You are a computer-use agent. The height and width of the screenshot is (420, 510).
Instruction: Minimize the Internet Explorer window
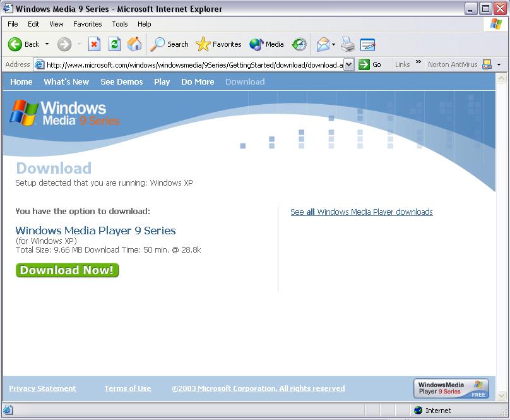(470, 9)
